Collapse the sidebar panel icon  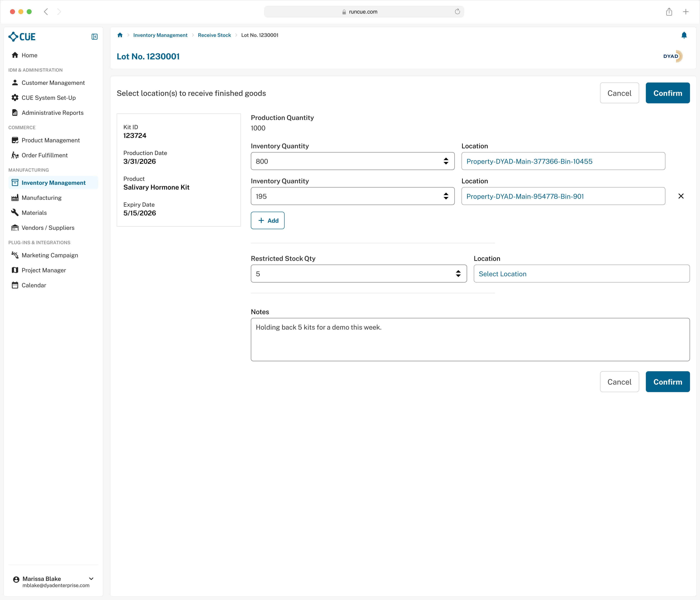95,37
